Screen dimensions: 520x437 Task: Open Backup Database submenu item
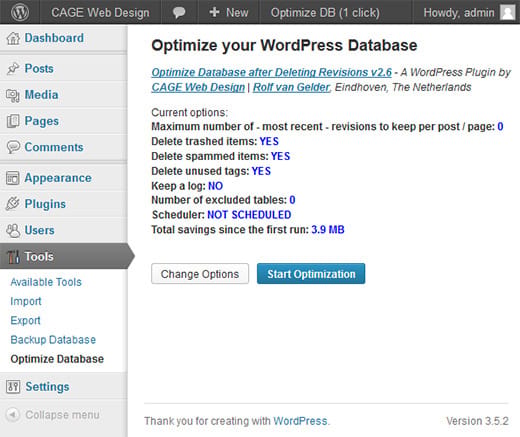pos(53,340)
